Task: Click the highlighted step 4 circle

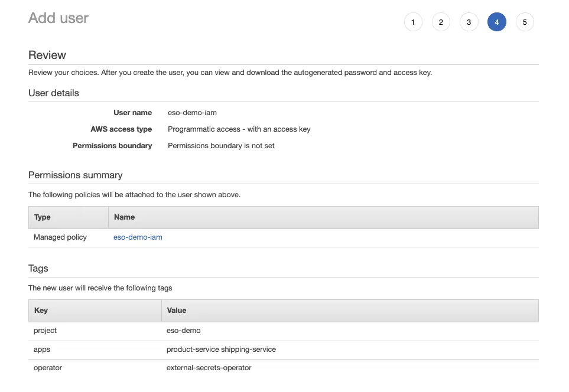Action: [497, 21]
